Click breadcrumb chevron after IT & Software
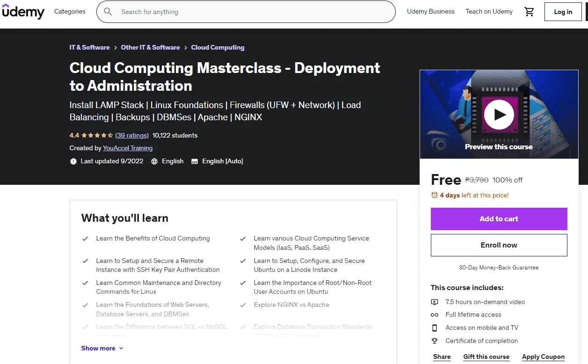Image resolution: width=588 pixels, height=364 pixels. [116, 48]
